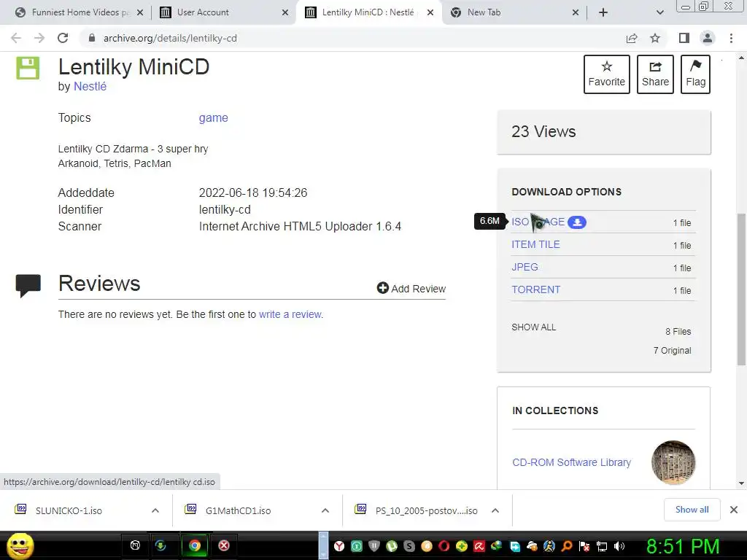Click the magnifier tray icon

(x=567, y=546)
